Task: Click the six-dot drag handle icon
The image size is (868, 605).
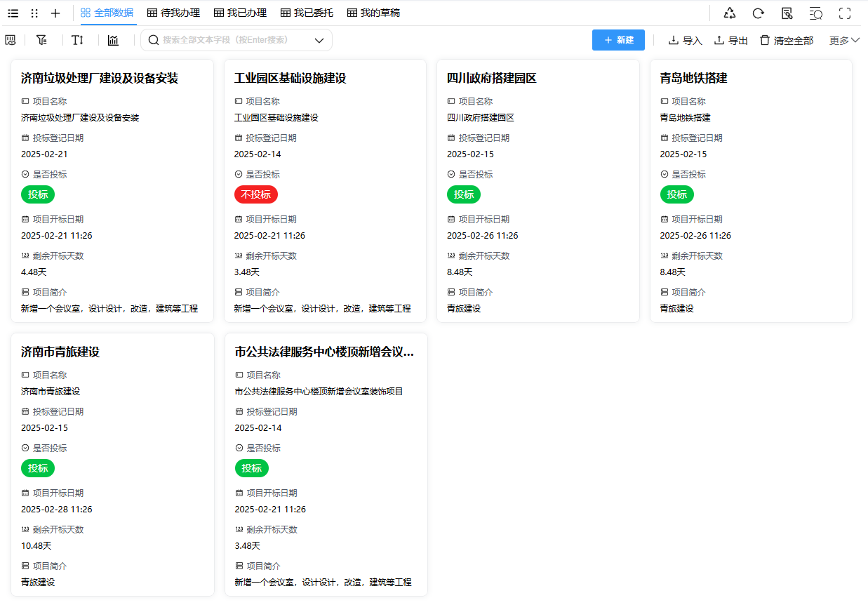Action: coord(34,13)
